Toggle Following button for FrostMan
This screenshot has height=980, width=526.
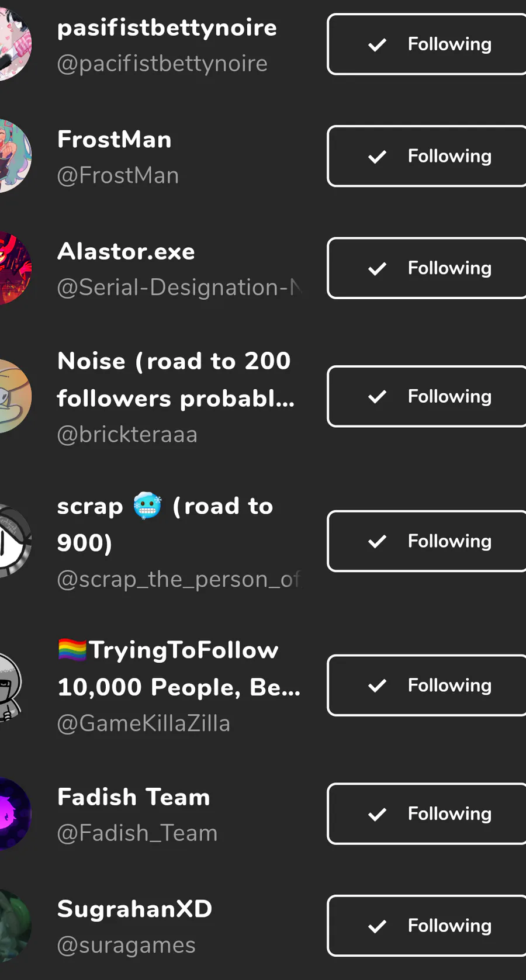click(x=428, y=156)
